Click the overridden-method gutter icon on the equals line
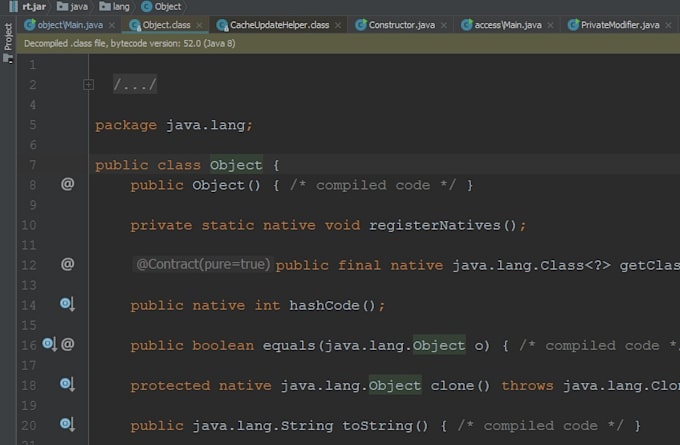 (50, 345)
